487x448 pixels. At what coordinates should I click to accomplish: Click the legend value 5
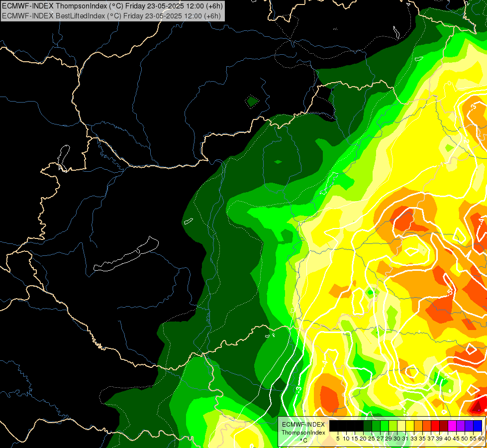click(x=338, y=439)
